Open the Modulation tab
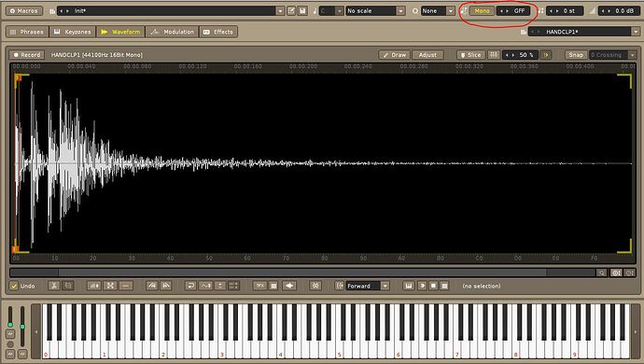Image resolution: width=644 pixels, height=364 pixels. point(172,32)
